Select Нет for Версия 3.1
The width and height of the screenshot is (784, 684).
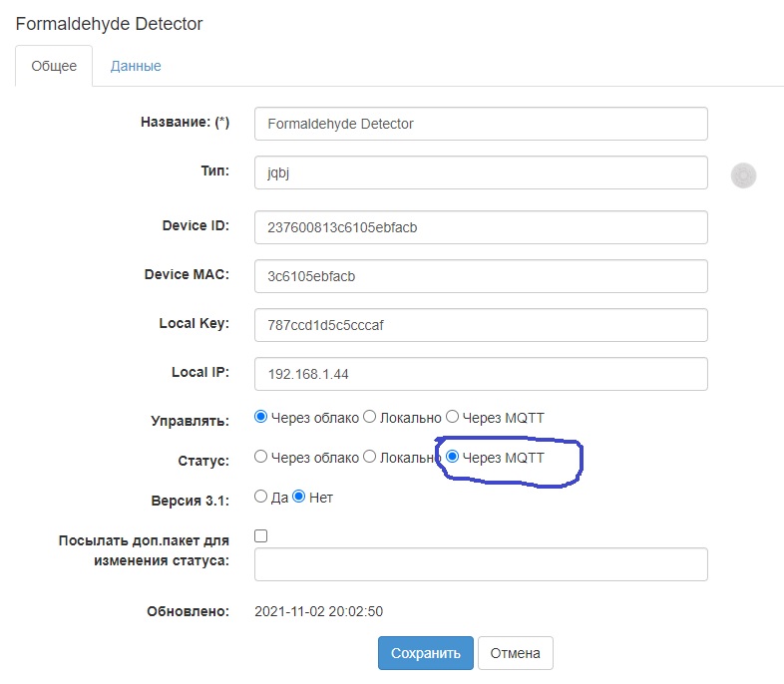(298, 497)
